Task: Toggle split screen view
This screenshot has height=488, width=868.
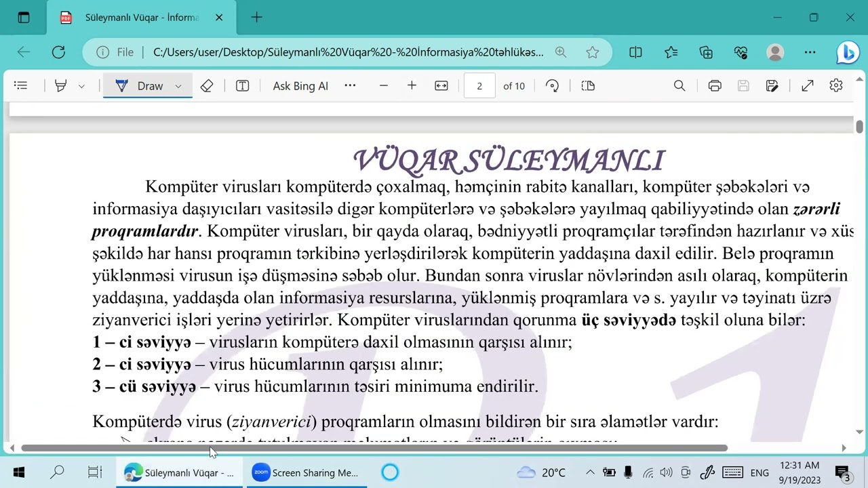Action: [635, 52]
